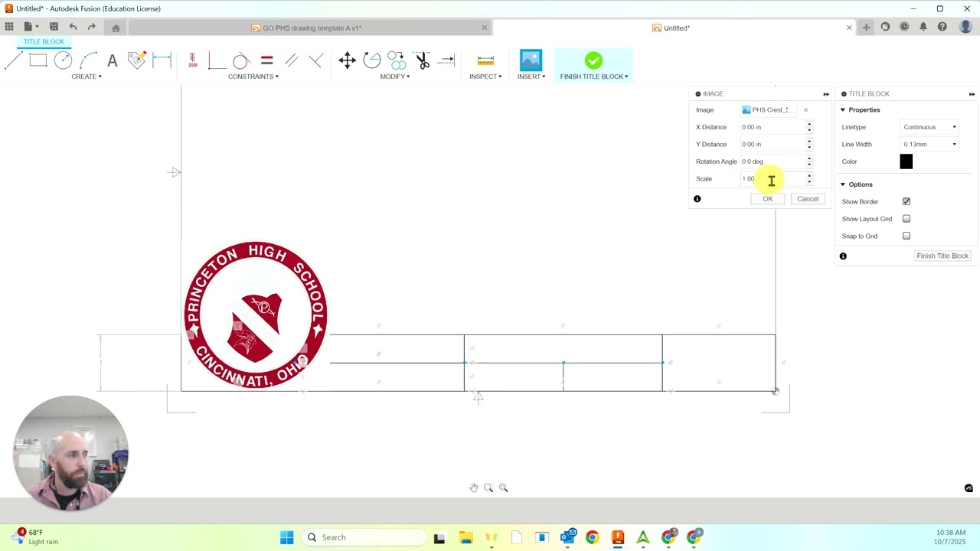Open the File menu dropdown
Image resolution: width=980 pixels, height=551 pixels.
pos(31,27)
